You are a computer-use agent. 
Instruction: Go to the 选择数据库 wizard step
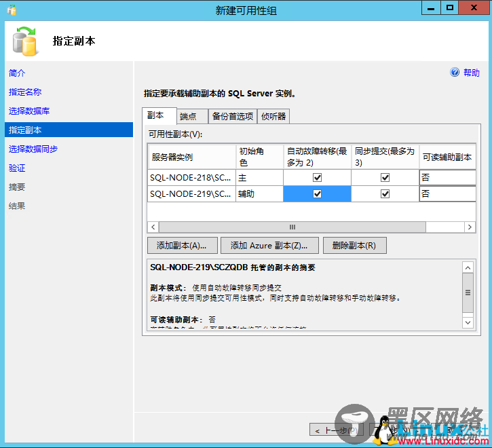coord(29,111)
